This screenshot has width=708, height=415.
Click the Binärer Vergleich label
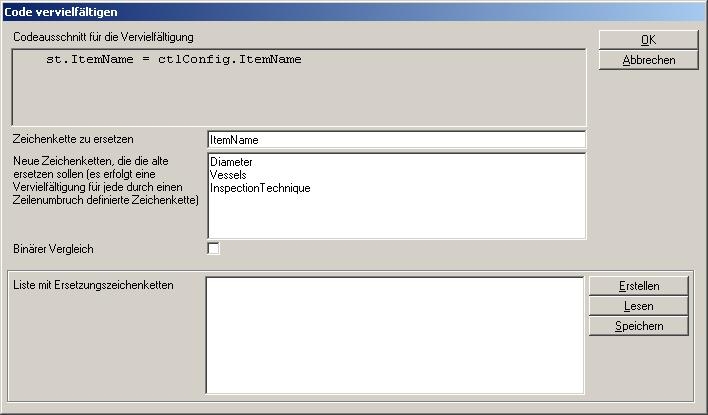tap(54, 249)
